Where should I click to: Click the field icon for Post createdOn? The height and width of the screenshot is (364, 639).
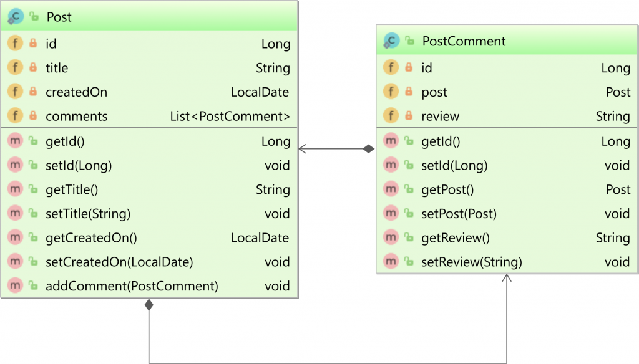pos(15,92)
